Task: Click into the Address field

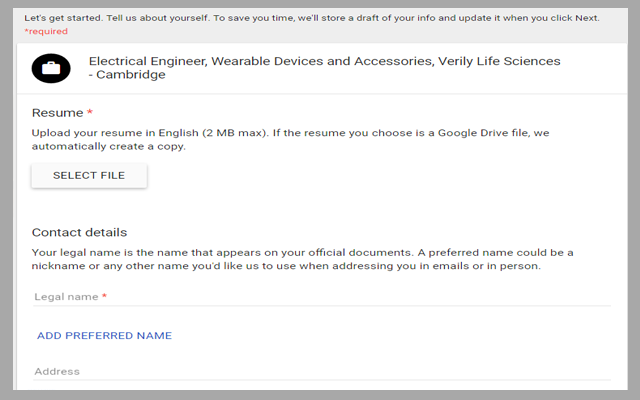Action: tap(320, 372)
